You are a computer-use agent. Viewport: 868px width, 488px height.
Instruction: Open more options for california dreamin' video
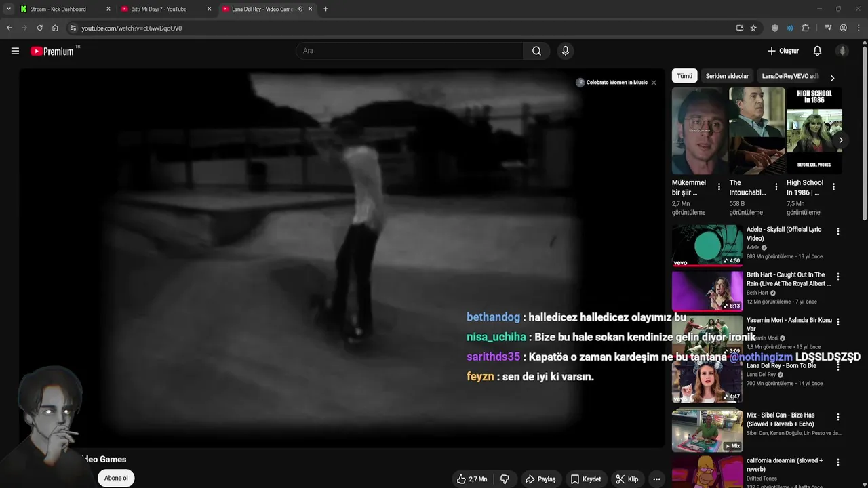click(x=838, y=462)
